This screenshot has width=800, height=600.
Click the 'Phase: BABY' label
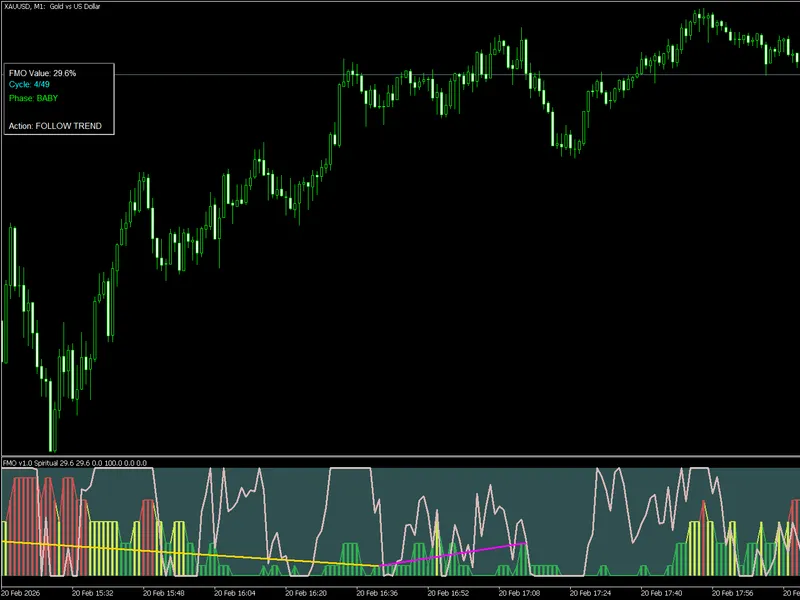point(33,98)
